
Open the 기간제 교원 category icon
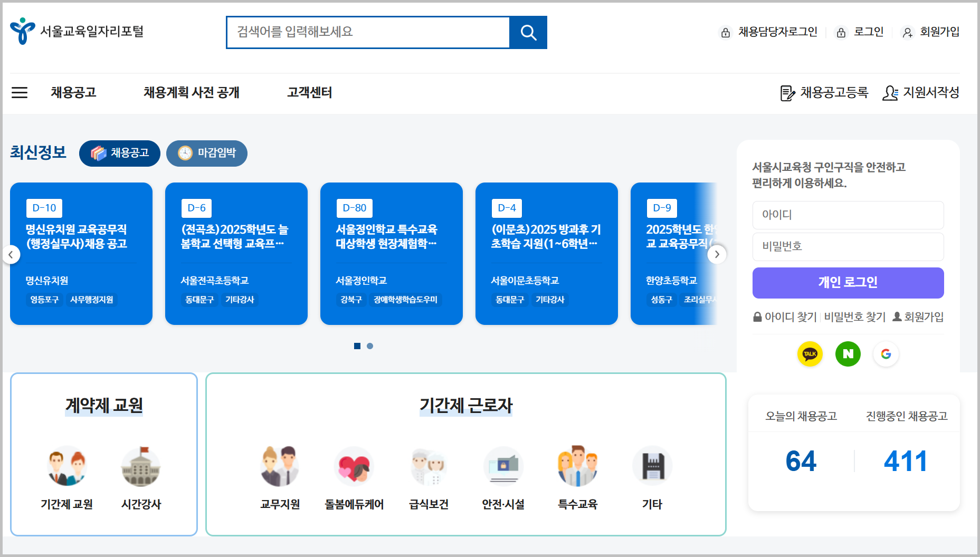67,466
